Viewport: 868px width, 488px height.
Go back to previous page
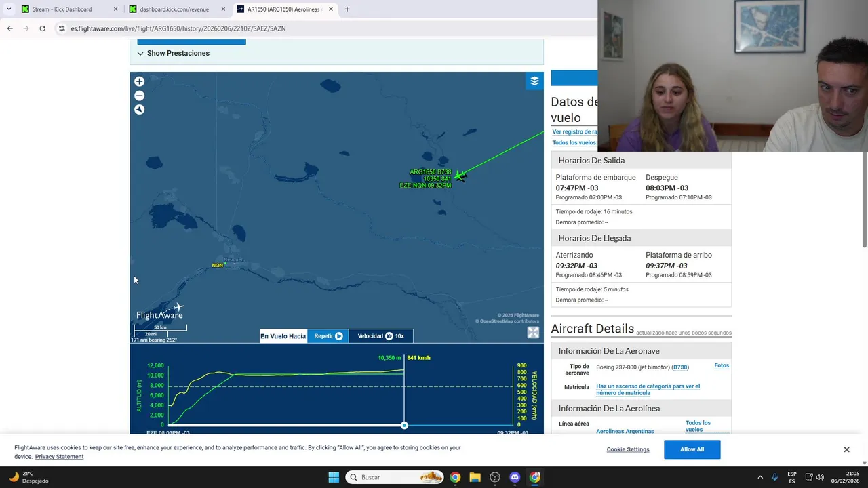tap(9, 28)
